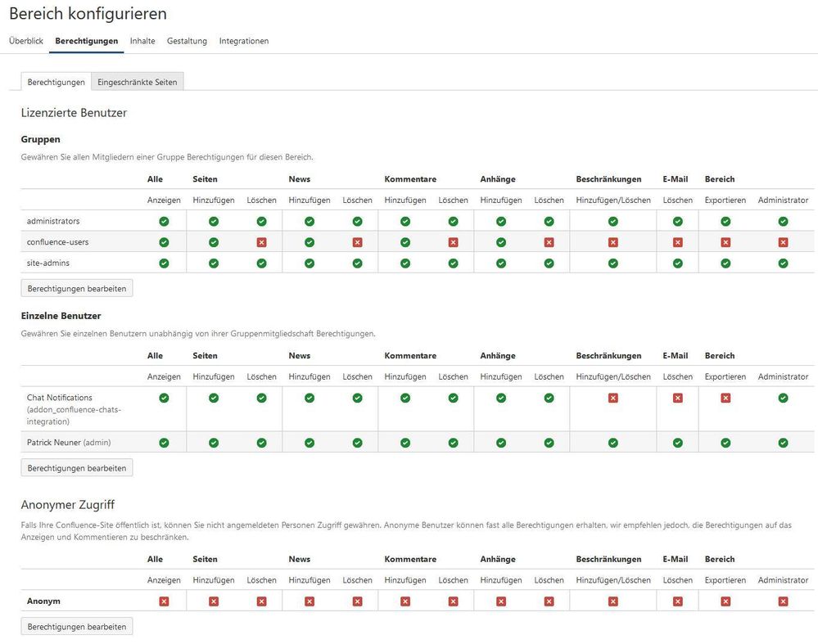Open the Überblick tab
The height and width of the screenshot is (644, 818).
coord(26,41)
